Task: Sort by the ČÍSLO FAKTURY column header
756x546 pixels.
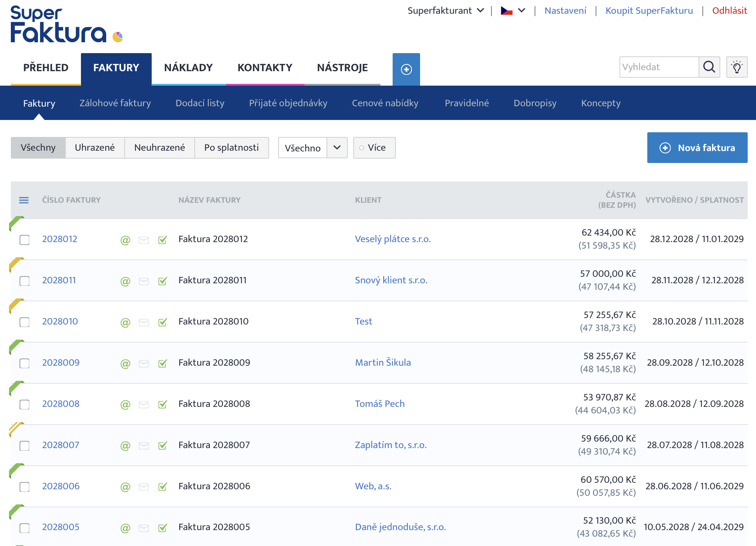Action: coord(72,200)
